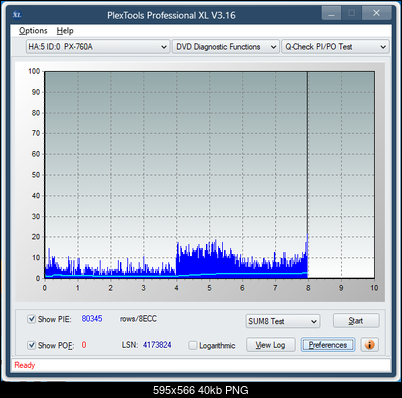Open the orange info icon button
This screenshot has width=402, height=398.
click(x=369, y=345)
